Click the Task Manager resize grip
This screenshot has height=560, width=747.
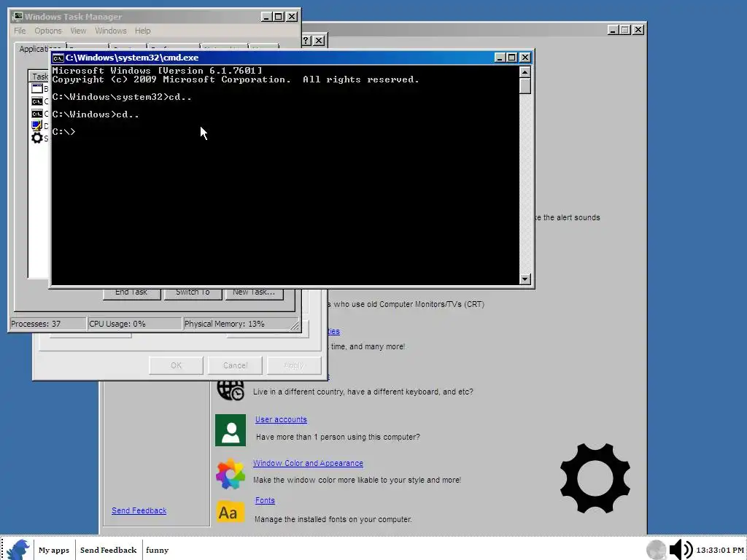(x=295, y=326)
